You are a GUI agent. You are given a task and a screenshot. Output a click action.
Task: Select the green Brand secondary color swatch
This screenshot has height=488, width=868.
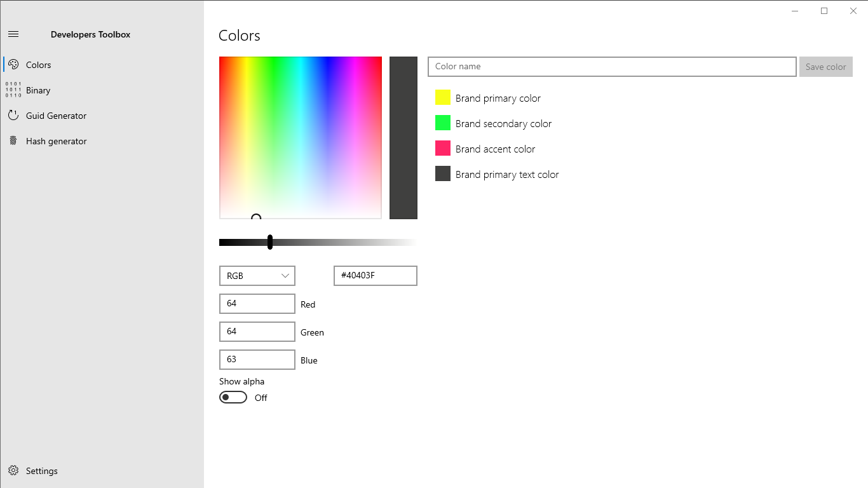(443, 123)
